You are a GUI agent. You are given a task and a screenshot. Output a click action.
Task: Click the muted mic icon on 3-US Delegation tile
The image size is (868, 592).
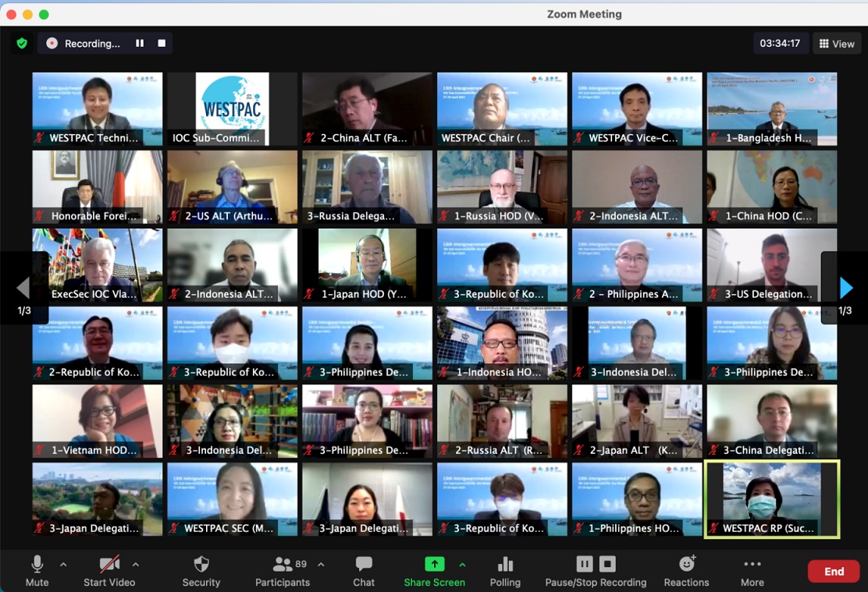coord(714,294)
